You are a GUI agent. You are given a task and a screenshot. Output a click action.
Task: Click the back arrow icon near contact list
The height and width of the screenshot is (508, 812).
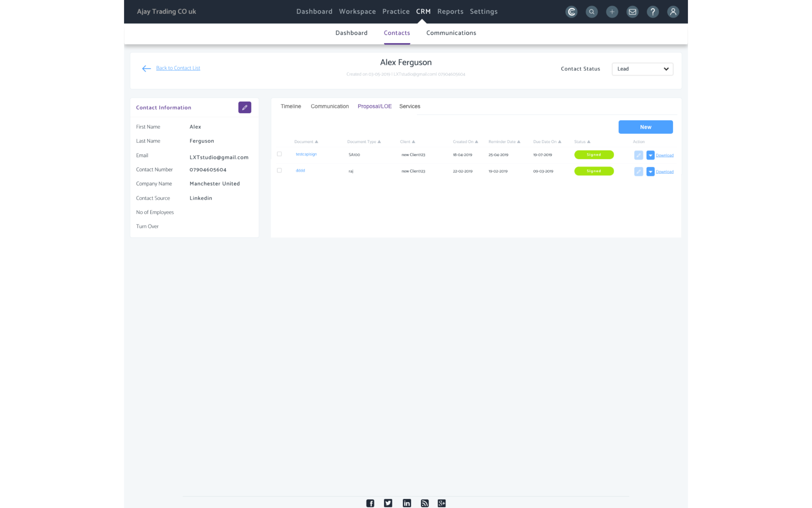click(146, 69)
